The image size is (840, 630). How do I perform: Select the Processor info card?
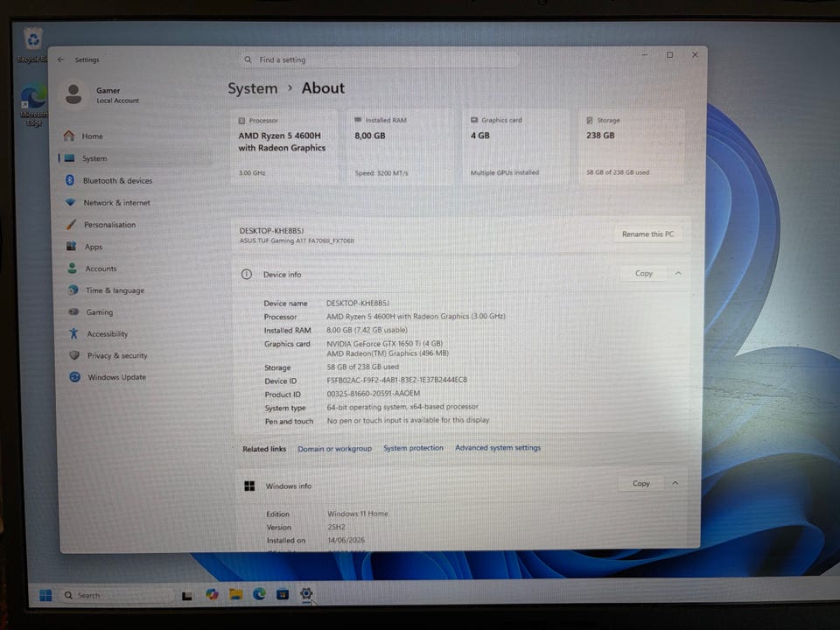click(283, 147)
